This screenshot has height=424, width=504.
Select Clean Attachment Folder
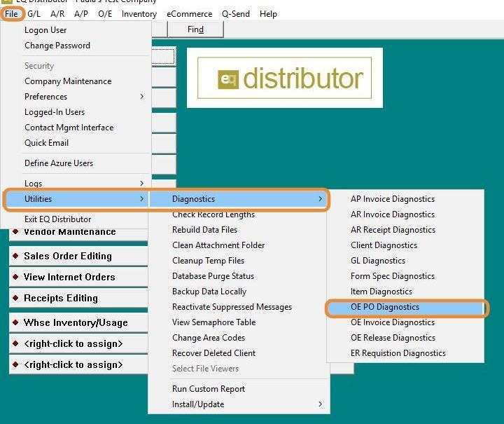(x=239, y=245)
